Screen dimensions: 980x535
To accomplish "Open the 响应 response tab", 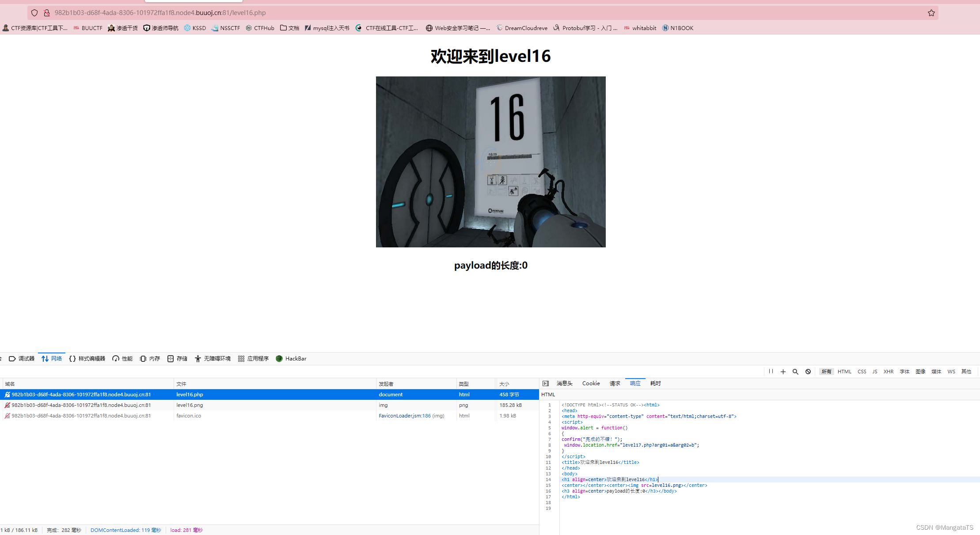I will (635, 383).
